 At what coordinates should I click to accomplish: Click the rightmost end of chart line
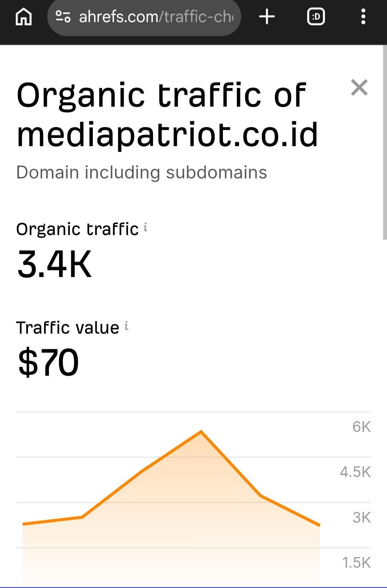pyautogui.click(x=319, y=525)
